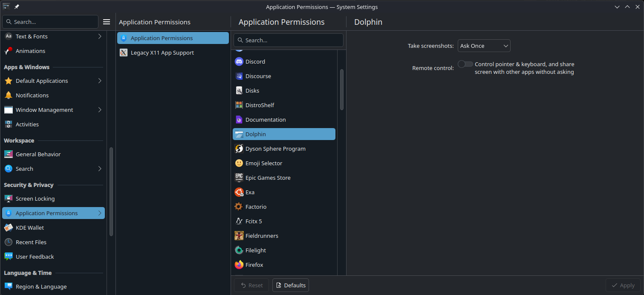This screenshot has width=644, height=295.
Task: Click the Apply button
Action: 623,285
